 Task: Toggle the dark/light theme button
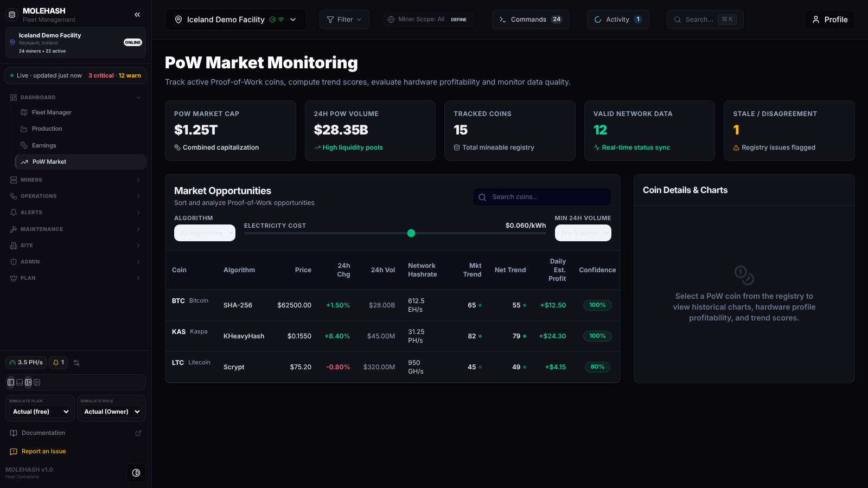[x=136, y=473]
